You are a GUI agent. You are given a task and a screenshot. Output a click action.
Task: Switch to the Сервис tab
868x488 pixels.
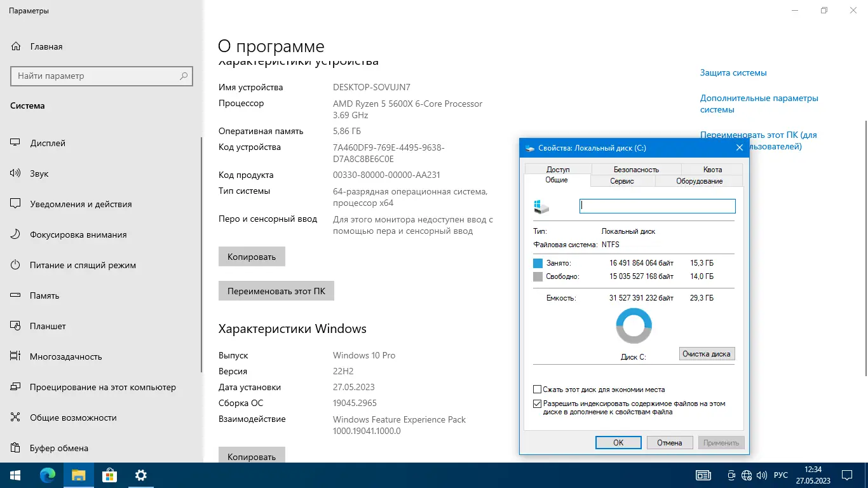pyautogui.click(x=622, y=181)
